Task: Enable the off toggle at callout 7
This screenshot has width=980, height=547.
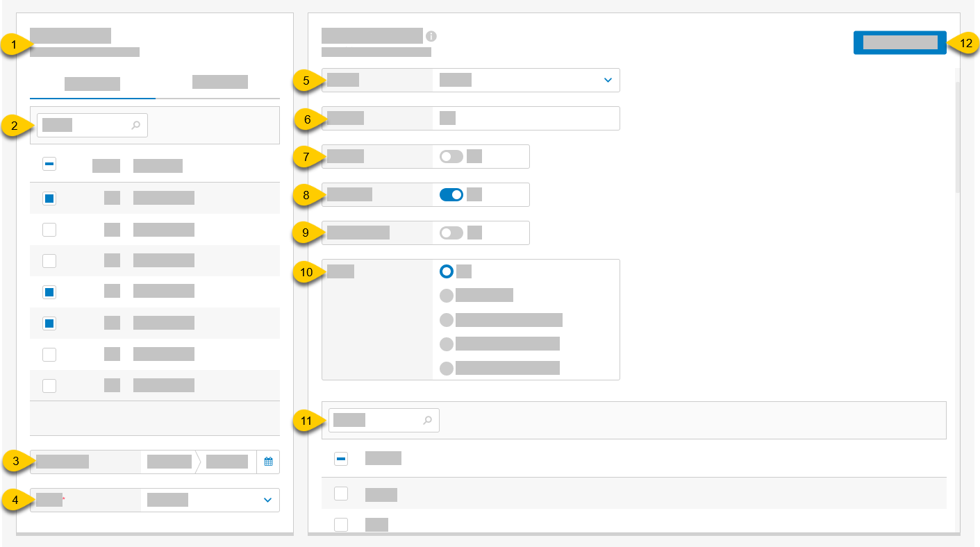Action: coord(450,156)
